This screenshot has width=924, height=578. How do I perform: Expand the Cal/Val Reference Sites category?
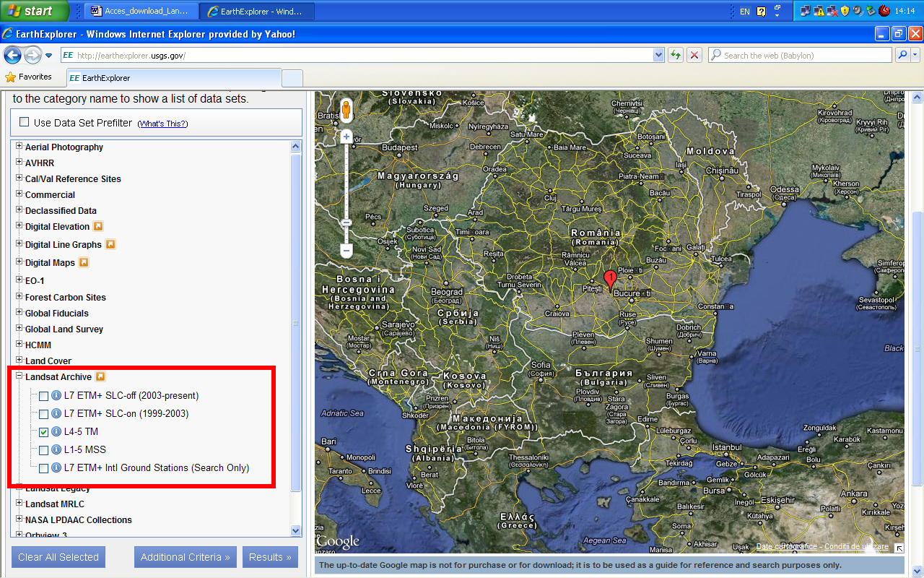coord(19,178)
